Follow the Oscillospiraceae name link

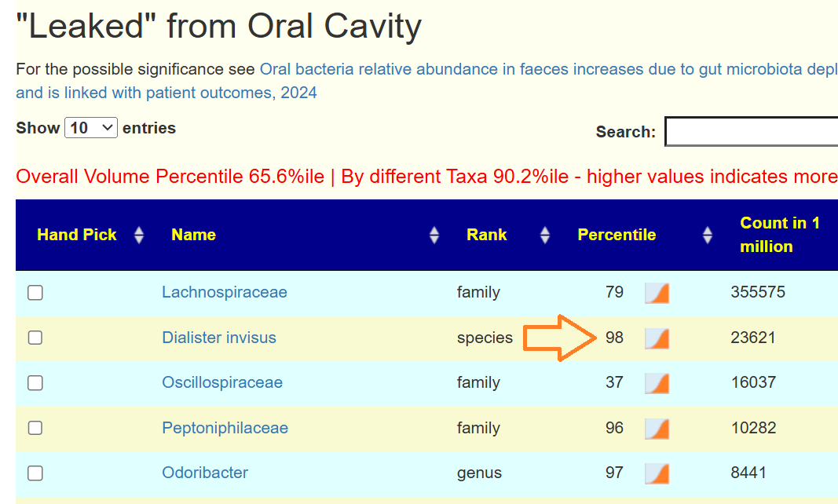(222, 382)
